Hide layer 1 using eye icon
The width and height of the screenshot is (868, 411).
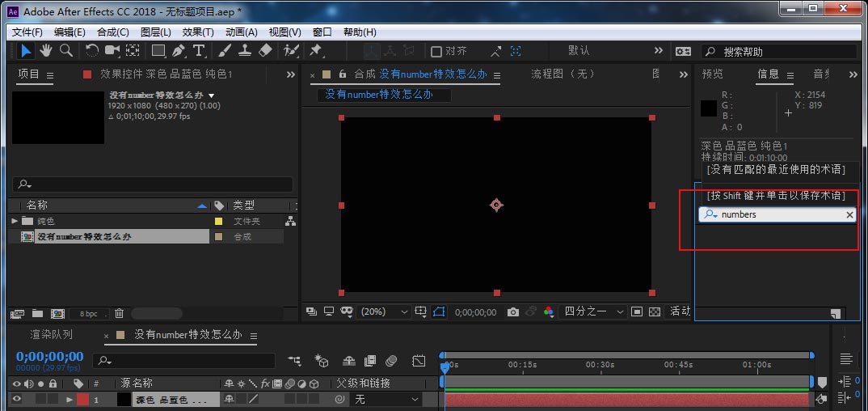16,399
